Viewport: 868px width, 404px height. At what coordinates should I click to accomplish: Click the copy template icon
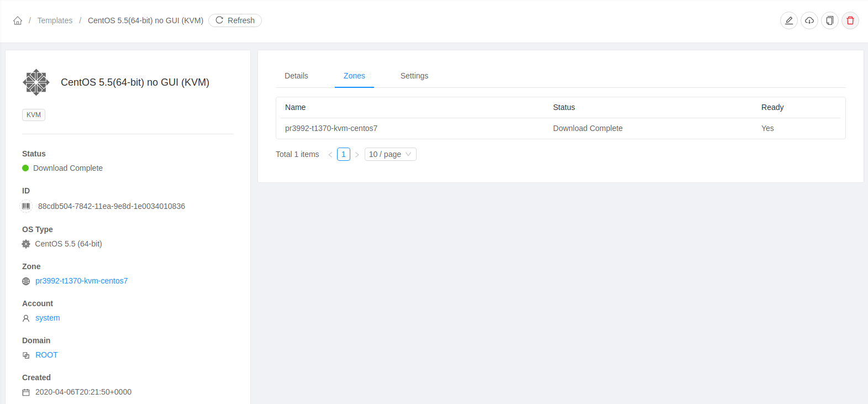pyautogui.click(x=830, y=20)
